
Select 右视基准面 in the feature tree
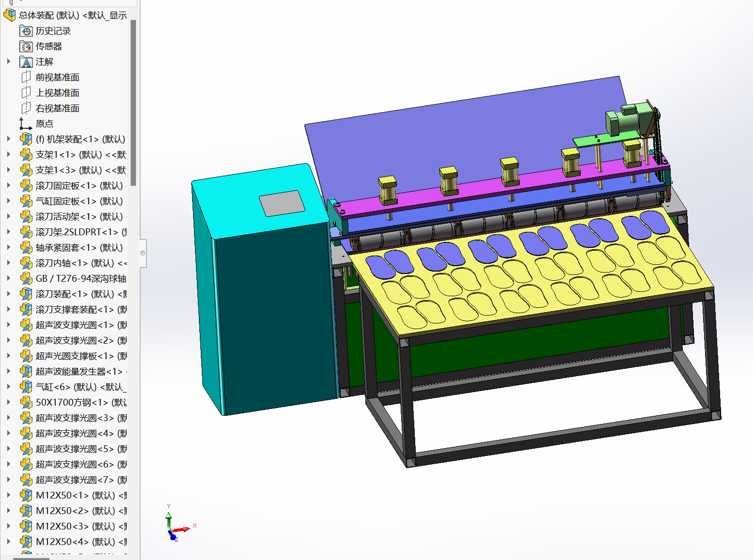coord(57,108)
